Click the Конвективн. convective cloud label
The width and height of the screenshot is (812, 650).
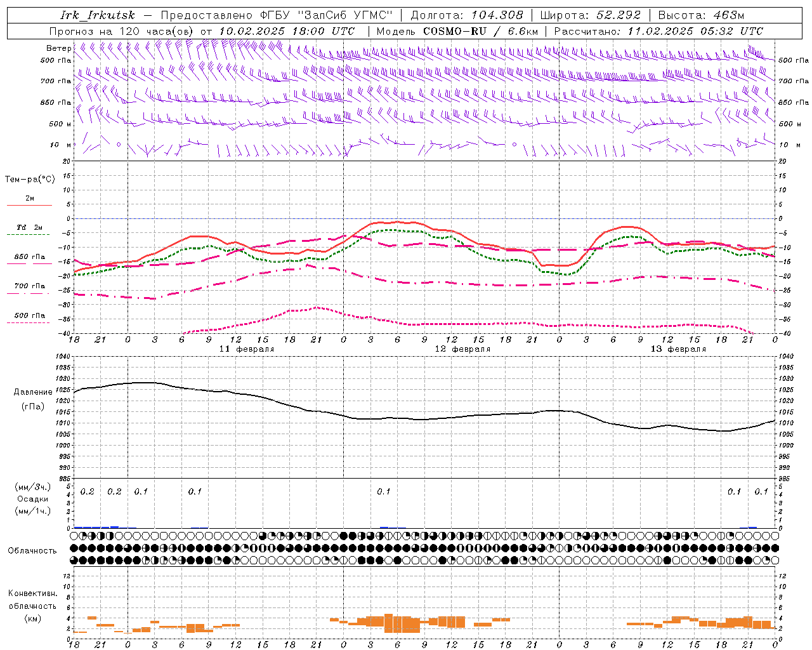pyautogui.click(x=32, y=594)
